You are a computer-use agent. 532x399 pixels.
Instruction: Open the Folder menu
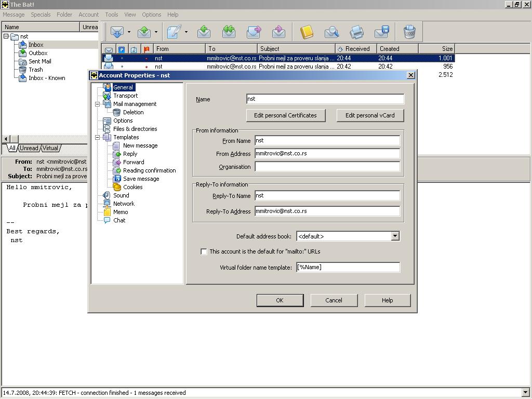[x=64, y=15]
